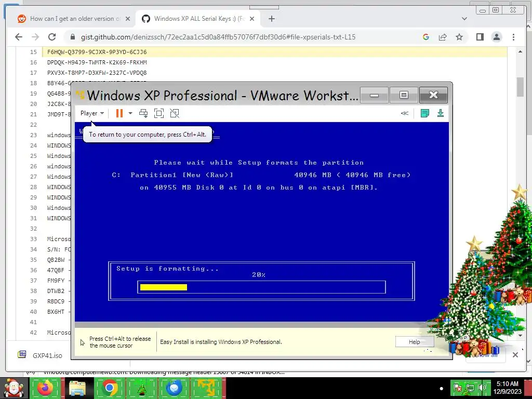This screenshot has width=532, height=399.
Task: Open Chrome profile avatar
Action: 497,37
